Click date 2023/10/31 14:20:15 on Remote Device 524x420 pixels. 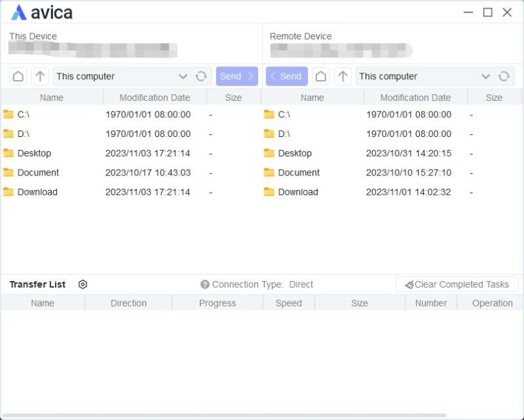409,153
